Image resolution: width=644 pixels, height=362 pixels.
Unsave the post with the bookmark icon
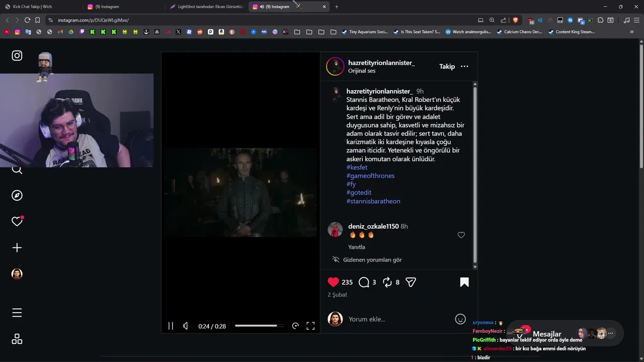click(464, 283)
